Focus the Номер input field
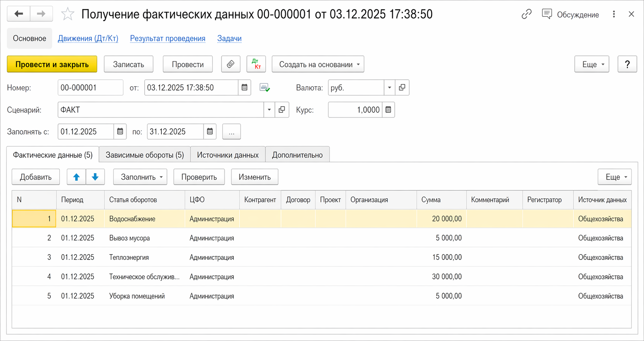Screen dimensions: 644x341 [x=90, y=87]
